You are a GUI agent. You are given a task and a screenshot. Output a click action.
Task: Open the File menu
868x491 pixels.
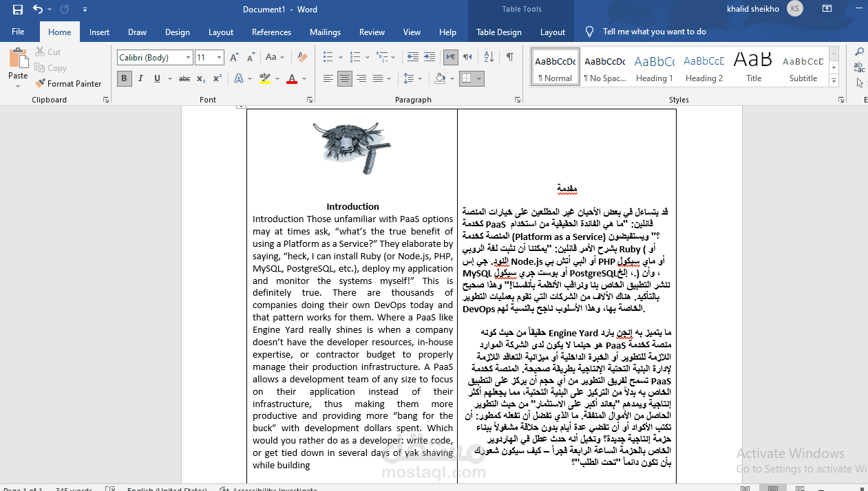[x=18, y=32]
